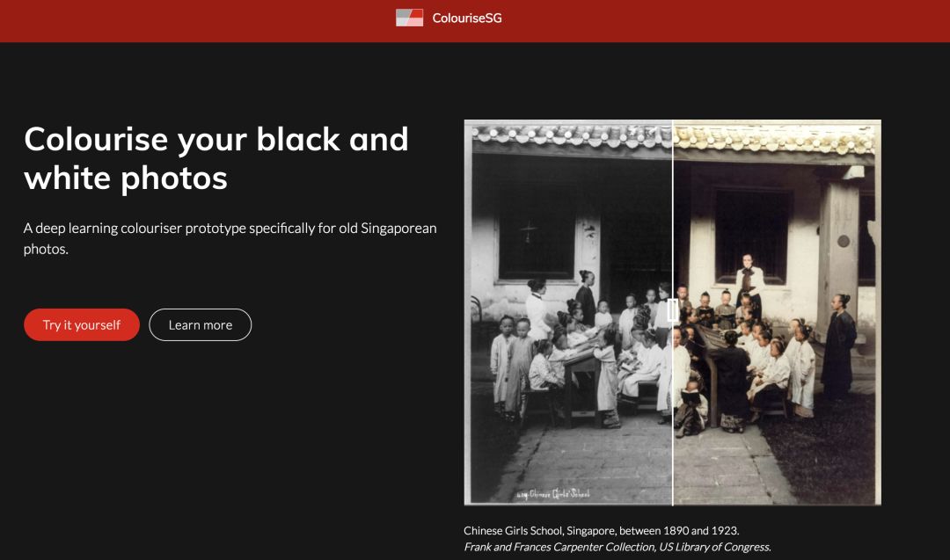Screen dimensions: 950x560
Task: Open the Learn more button
Action: coord(201,324)
